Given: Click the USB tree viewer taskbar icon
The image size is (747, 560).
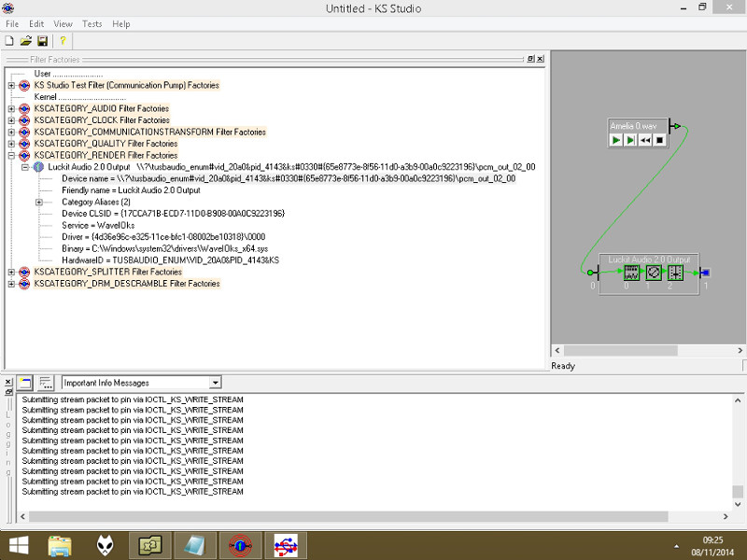Looking at the screenshot, I should [286, 546].
